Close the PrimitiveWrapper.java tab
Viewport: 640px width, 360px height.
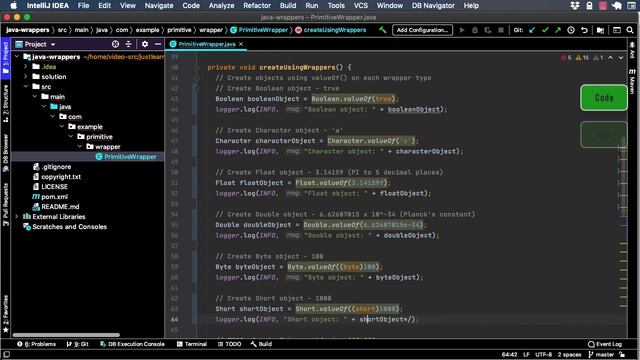(x=241, y=44)
